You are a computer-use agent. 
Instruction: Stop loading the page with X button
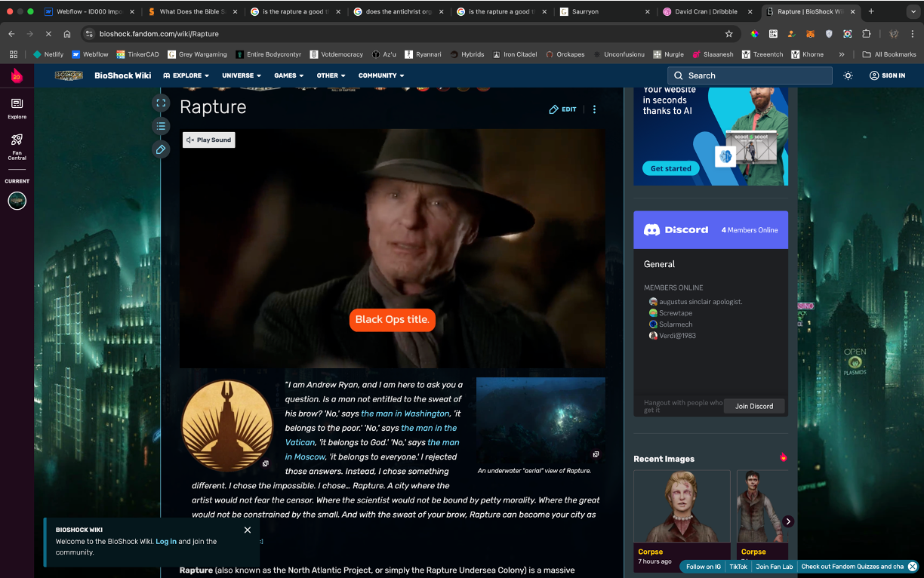pos(49,34)
